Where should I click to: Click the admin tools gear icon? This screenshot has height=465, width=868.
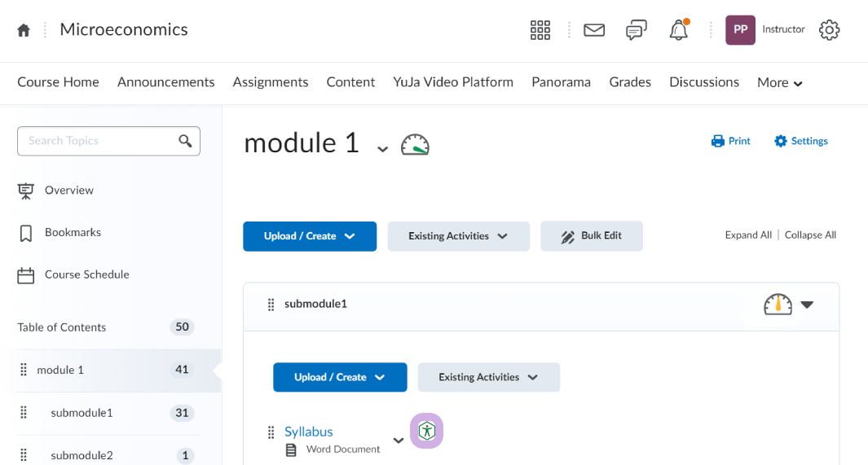(x=829, y=30)
